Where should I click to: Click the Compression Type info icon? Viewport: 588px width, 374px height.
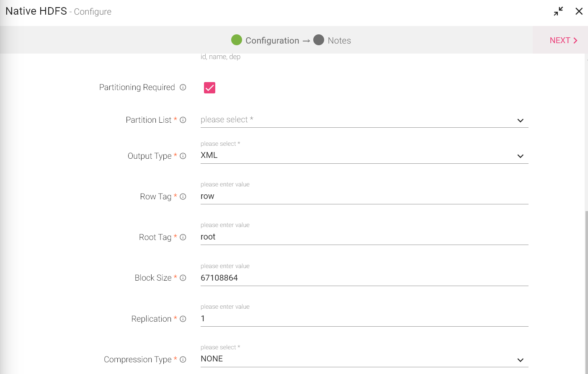tap(183, 359)
